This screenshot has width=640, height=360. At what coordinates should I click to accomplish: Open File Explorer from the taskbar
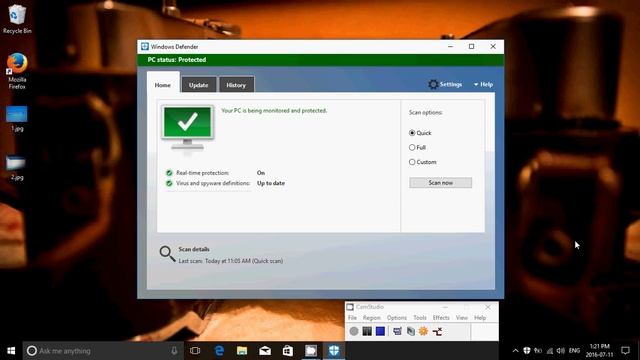[x=242, y=351]
